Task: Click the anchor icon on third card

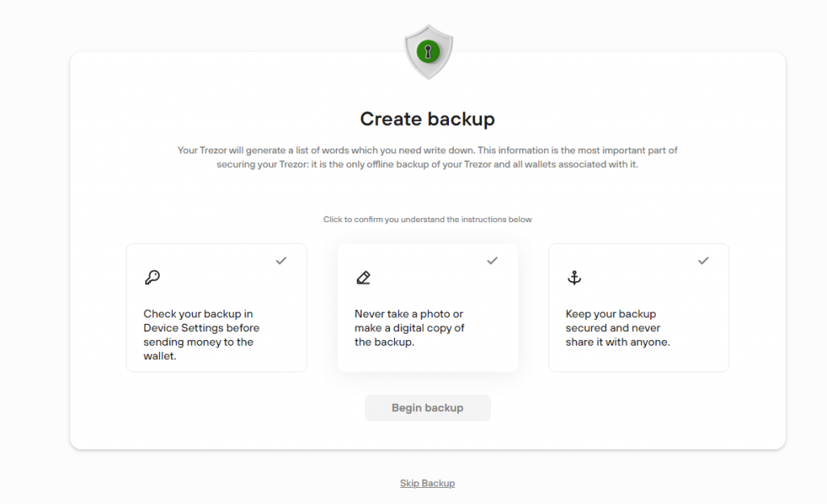Action: click(x=574, y=277)
